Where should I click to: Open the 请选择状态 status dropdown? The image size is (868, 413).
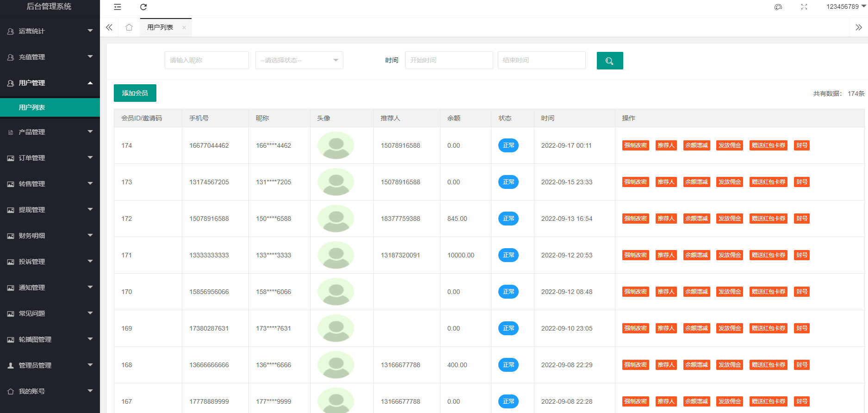click(299, 60)
